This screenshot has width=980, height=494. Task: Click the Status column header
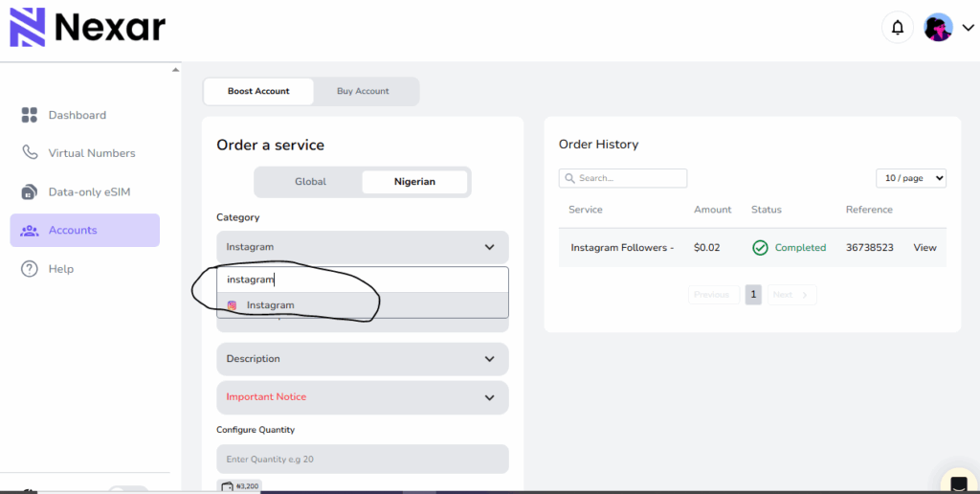click(x=767, y=210)
